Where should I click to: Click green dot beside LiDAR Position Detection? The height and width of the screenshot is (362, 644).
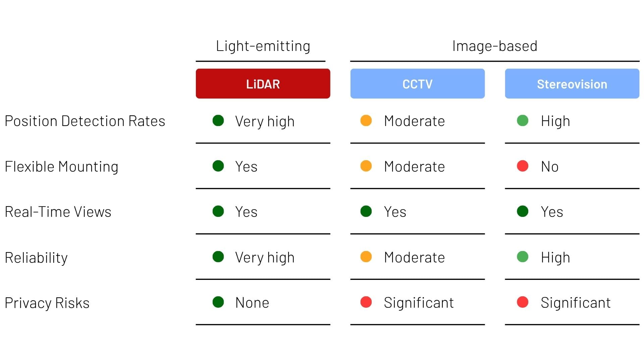[218, 121]
